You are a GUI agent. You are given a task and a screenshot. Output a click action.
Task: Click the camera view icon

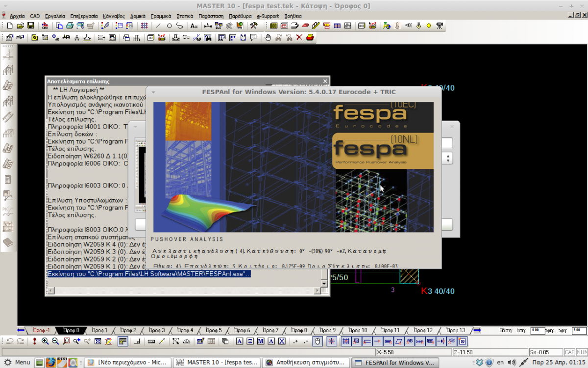(x=440, y=26)
